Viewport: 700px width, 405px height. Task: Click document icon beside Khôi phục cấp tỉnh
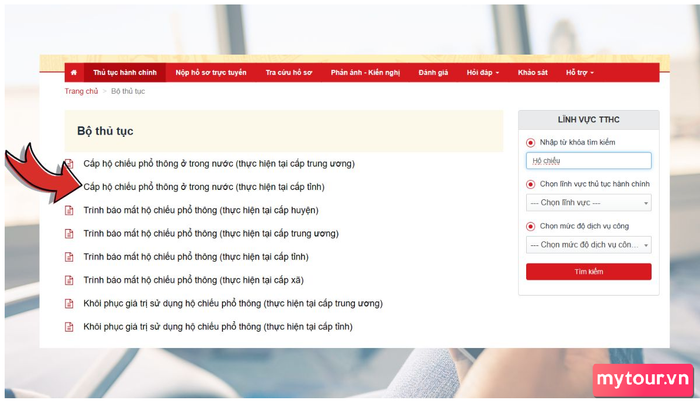[x=69, y=326]
